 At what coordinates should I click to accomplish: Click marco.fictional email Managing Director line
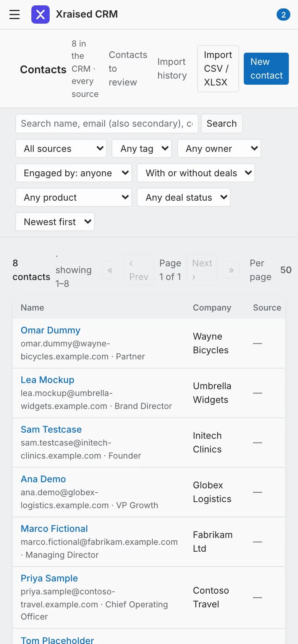99,548
